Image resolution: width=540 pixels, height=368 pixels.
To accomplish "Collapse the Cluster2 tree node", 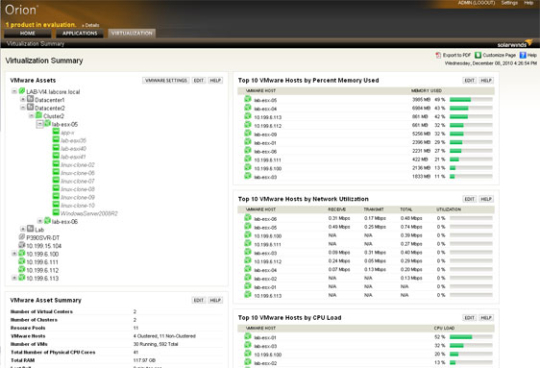I will [31, 116].
